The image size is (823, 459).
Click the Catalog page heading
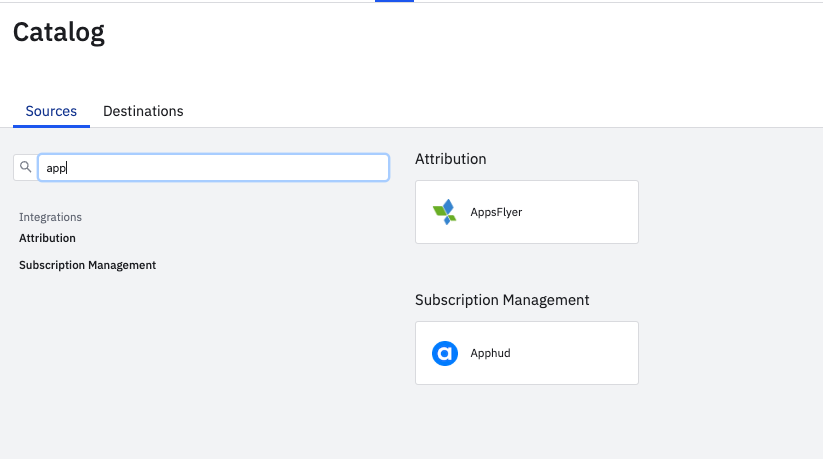59,32
